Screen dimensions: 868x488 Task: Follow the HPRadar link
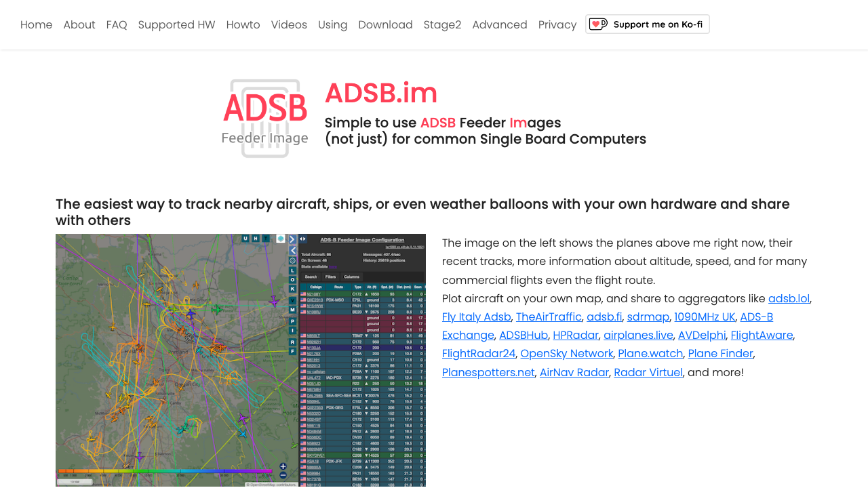[576, 335]
